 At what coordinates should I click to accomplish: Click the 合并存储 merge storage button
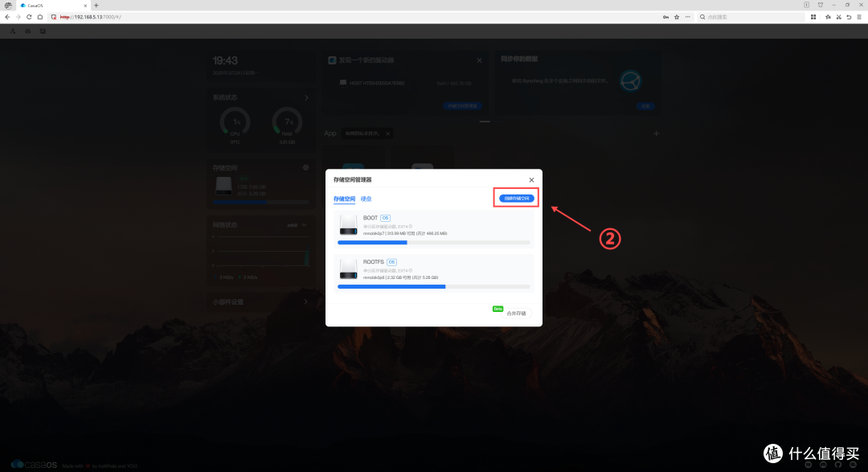(517, 314)
